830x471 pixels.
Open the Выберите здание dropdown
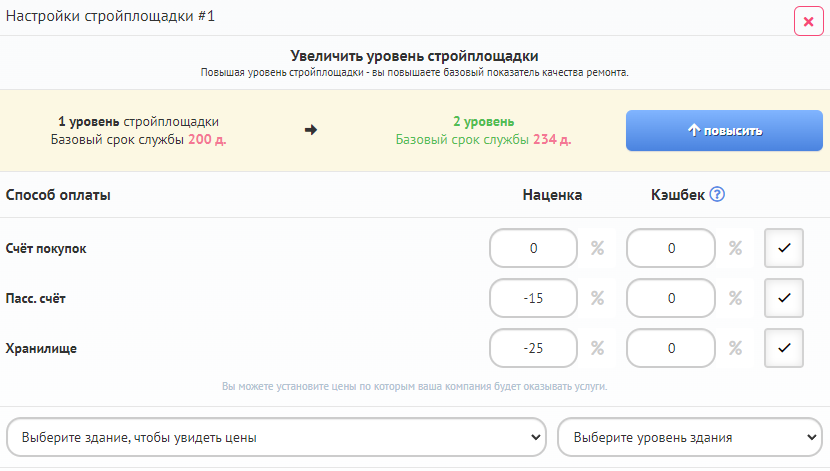(276, 437)
